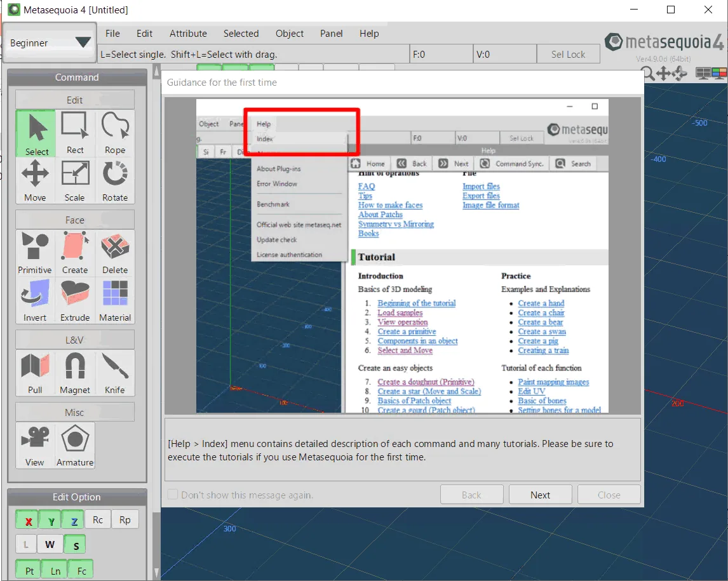728x581 pixels.
Task: Click the V:0 vertex count field
Action: pyautogui.click(x=504, y=55)
